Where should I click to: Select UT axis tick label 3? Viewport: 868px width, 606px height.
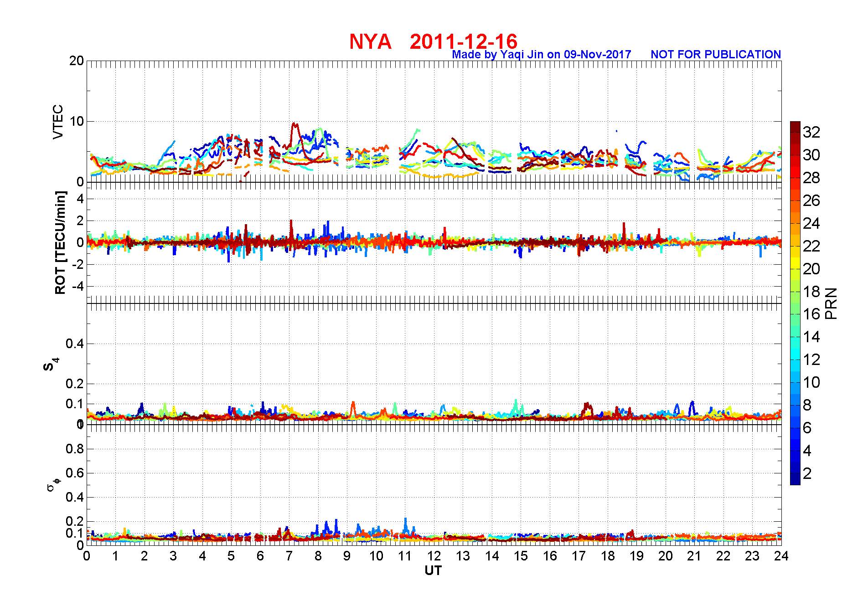(173, 556)
